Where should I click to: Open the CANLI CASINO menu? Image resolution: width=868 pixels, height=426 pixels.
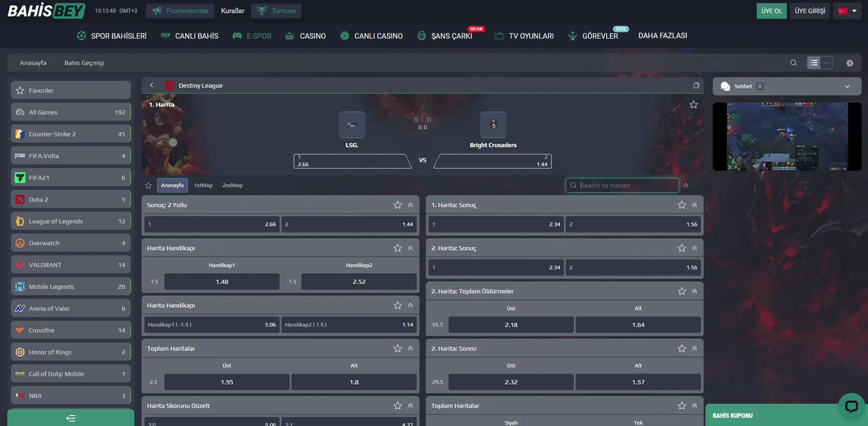371,36
